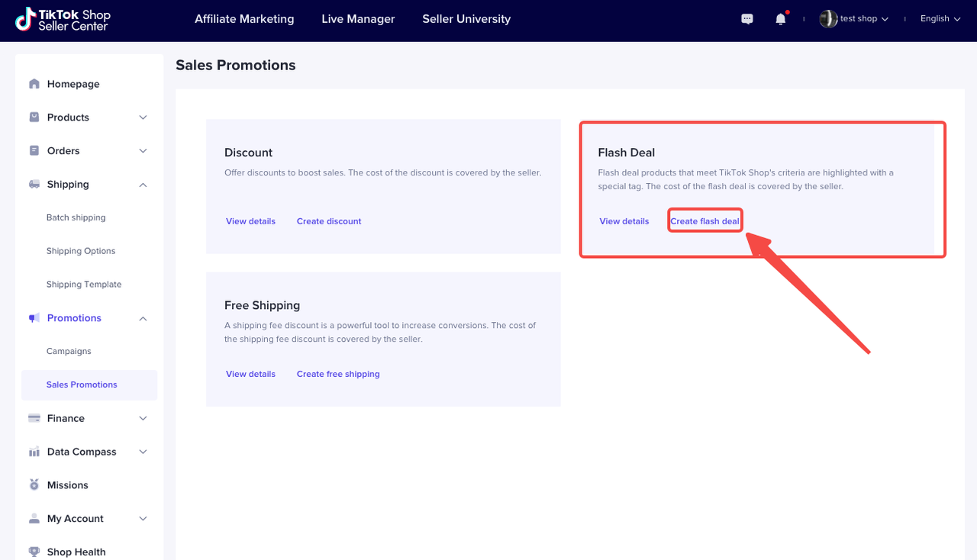Expand the Finance section chevron

[143, 418]
